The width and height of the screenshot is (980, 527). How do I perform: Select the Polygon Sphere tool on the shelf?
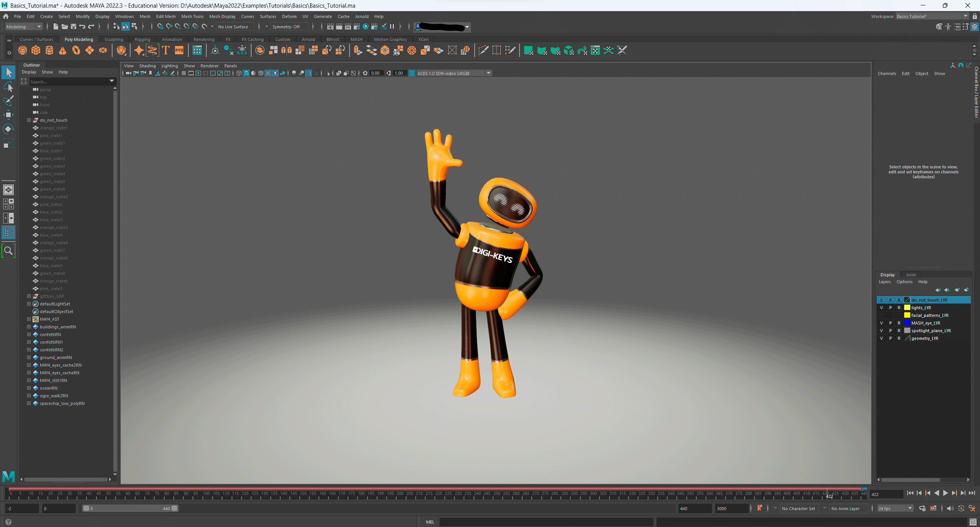tap(22, 50)
